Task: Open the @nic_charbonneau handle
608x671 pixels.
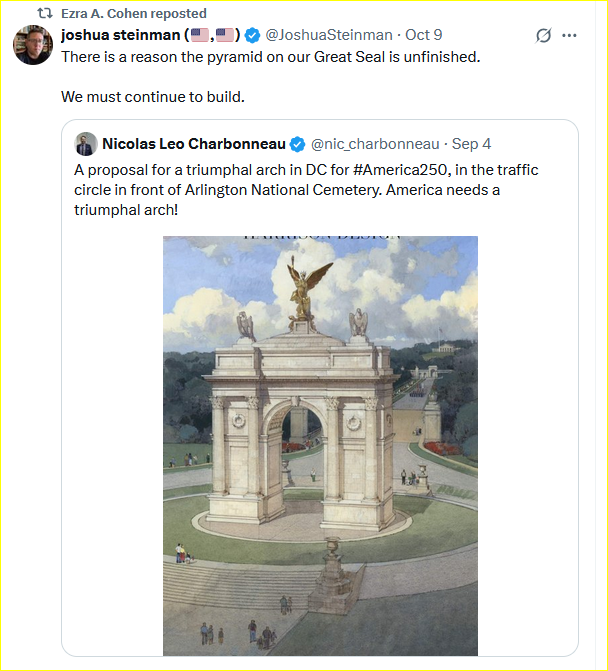Action: click(375, 143)
